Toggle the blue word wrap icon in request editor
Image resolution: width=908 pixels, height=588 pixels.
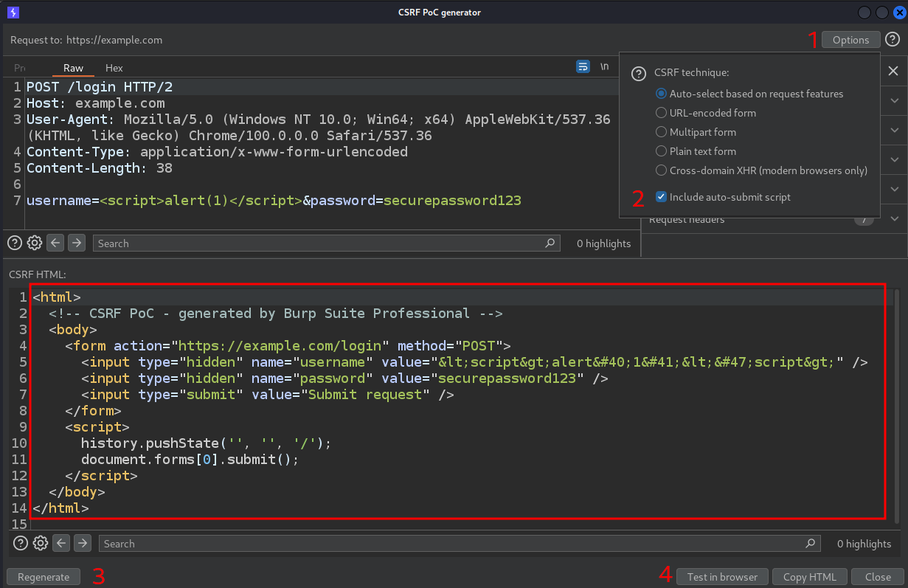point(583,66)
